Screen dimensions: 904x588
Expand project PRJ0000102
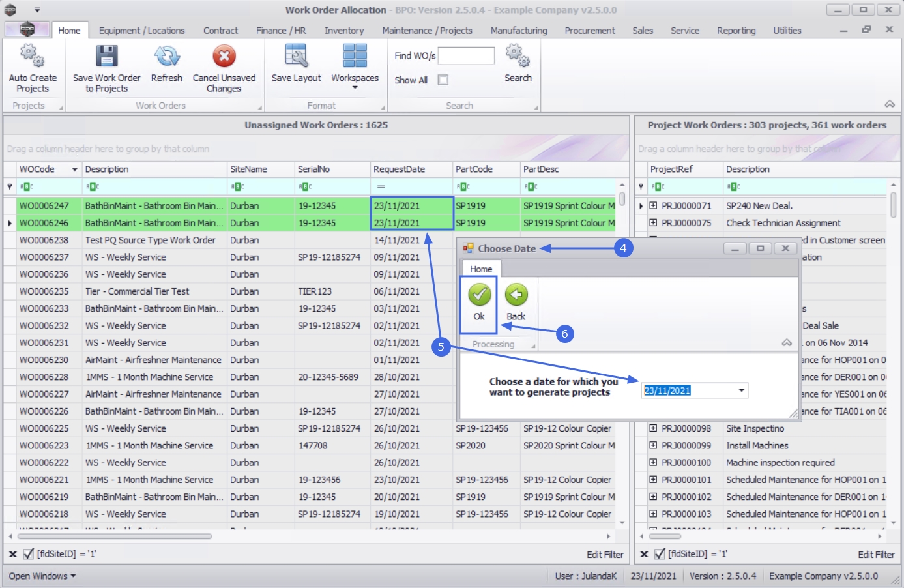(653, 497)
